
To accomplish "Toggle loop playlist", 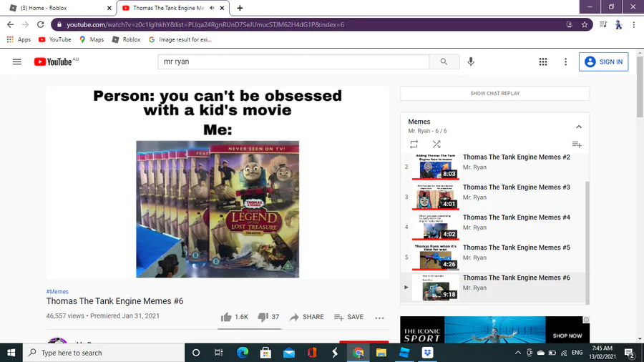I will (x=414, y=144).
